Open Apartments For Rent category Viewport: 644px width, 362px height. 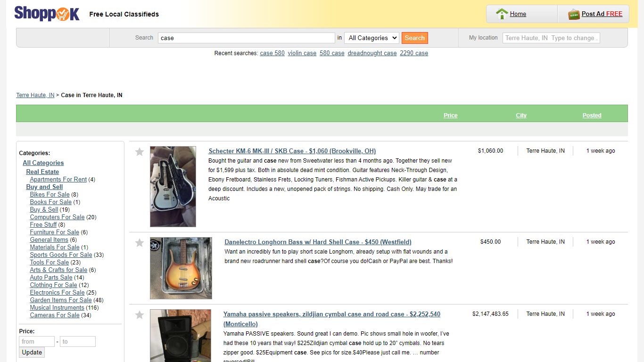(x=58, y=180)
